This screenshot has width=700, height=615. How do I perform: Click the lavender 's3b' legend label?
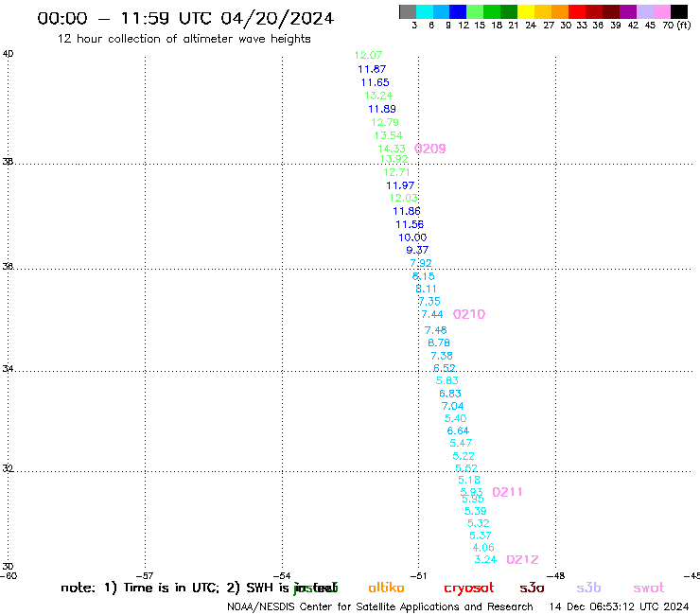click(588, 588)
